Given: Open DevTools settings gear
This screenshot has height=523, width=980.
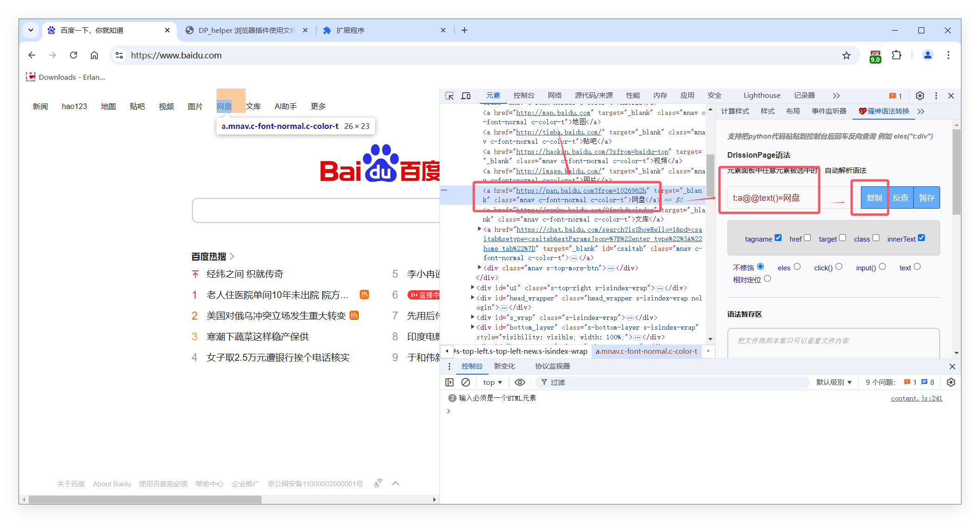Looking at the screenshot, I should (920, 96).
